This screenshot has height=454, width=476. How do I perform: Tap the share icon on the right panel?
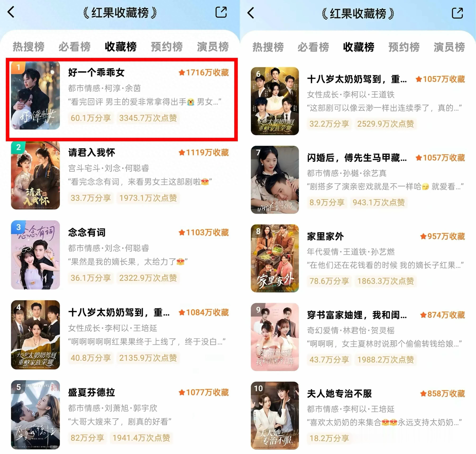pos(457,13)
